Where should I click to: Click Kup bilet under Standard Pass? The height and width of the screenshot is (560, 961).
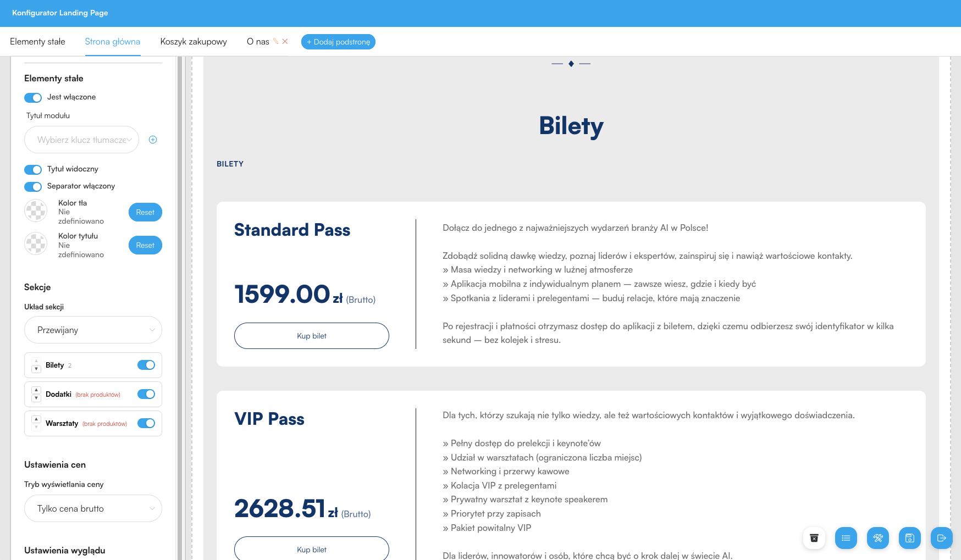pos(312,336)
